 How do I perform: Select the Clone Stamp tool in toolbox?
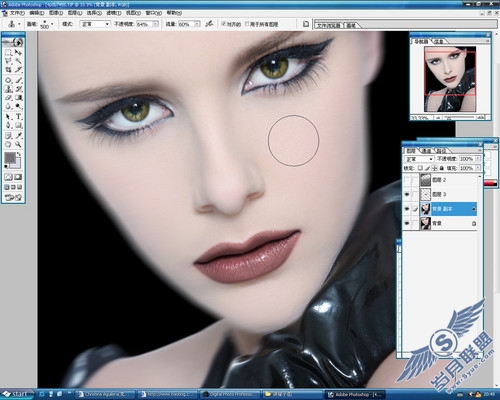coord(8,89)
